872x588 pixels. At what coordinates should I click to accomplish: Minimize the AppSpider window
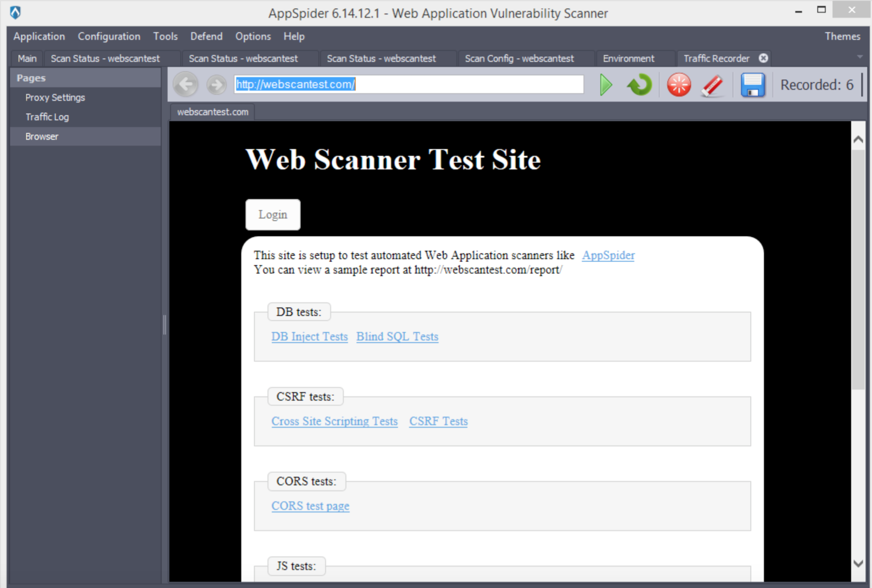point(798,11)
